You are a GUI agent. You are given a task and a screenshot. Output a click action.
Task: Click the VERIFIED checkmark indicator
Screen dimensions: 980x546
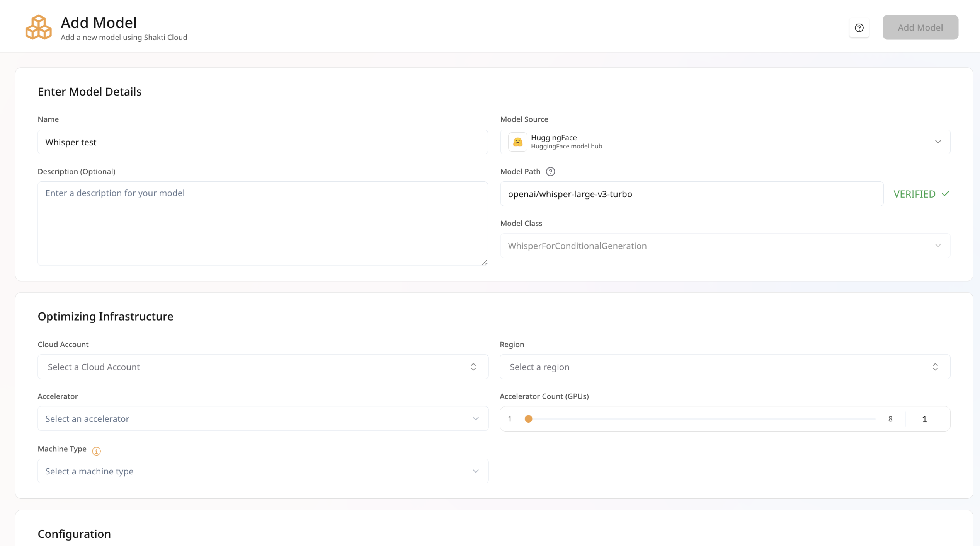pyautogui.click(x=946, y=193)
